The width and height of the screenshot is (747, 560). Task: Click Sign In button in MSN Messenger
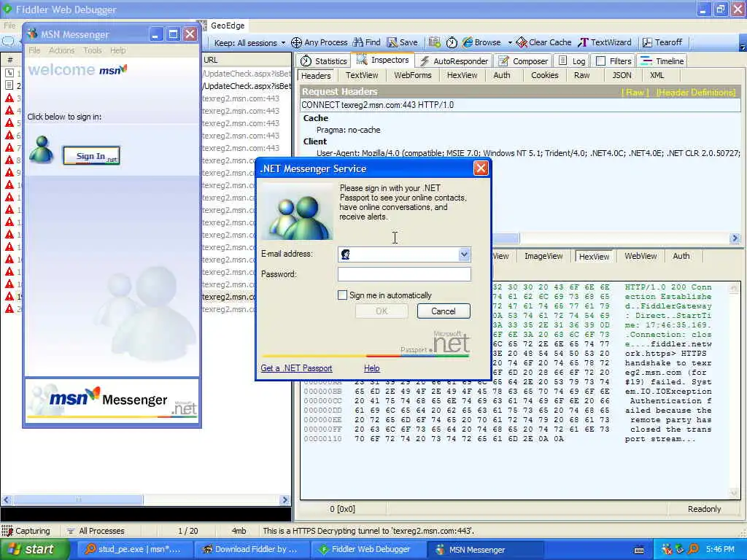91,156
